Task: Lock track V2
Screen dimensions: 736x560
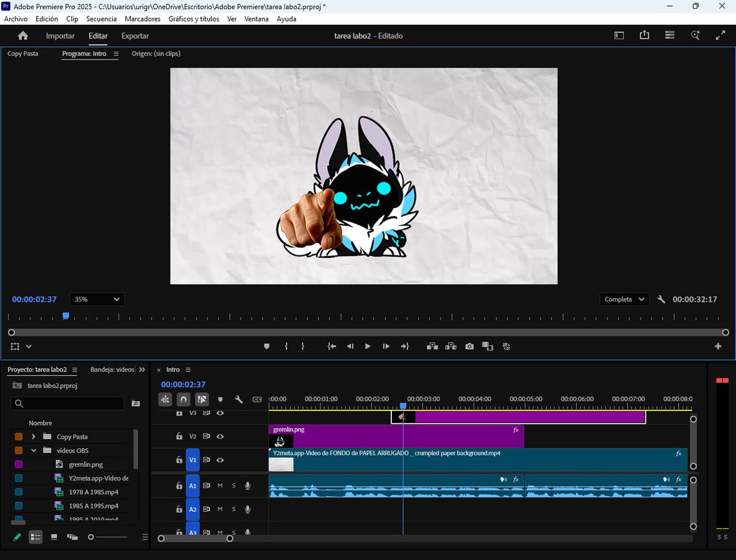Action: pyautogui.click(x=179, y=437)
